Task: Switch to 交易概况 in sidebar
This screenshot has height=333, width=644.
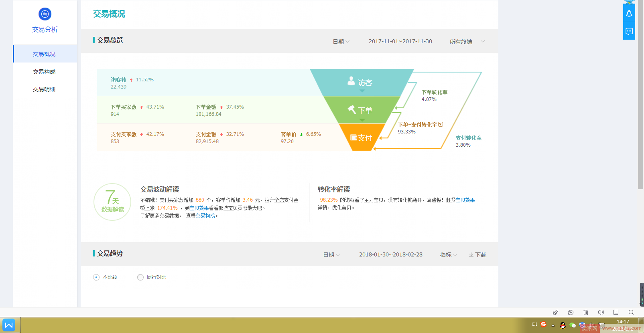Action: (x=45, y=54)
